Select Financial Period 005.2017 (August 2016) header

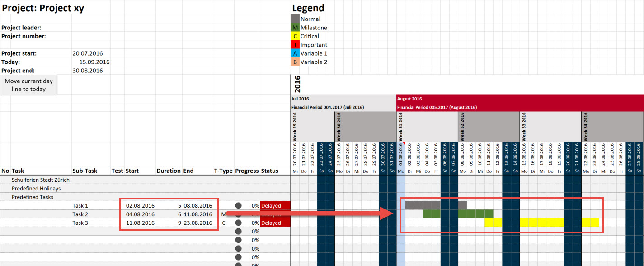pos(520,107)
